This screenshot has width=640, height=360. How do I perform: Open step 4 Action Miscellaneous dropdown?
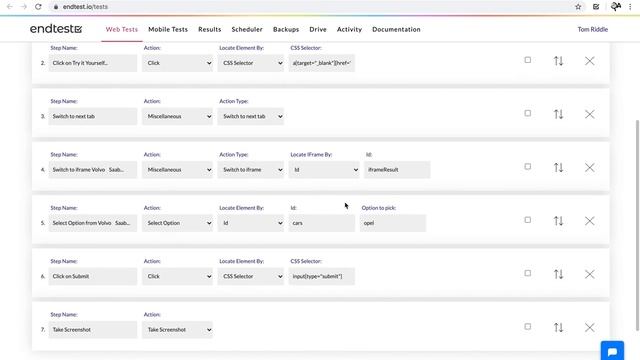(x=177, y=169)
